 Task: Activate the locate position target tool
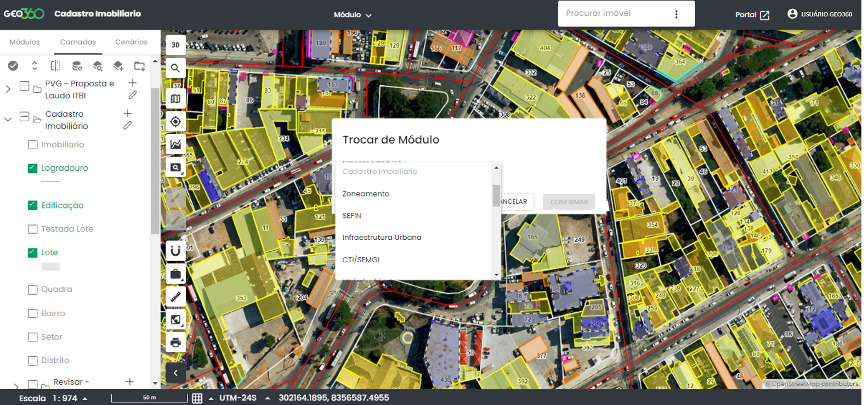[x=175, y=121]
